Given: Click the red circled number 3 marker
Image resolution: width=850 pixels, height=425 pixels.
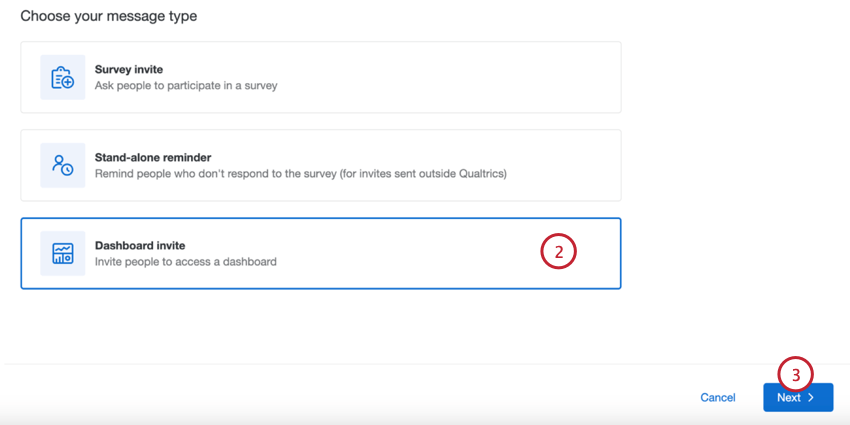Looking at the screenshot, I should pyautogui.click(x=795, y=375).
